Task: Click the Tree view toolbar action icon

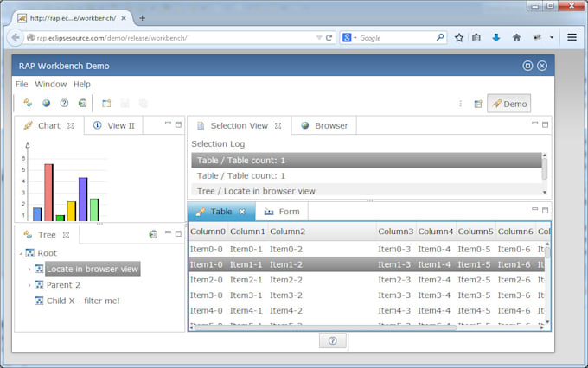Action: coord(153,235)
